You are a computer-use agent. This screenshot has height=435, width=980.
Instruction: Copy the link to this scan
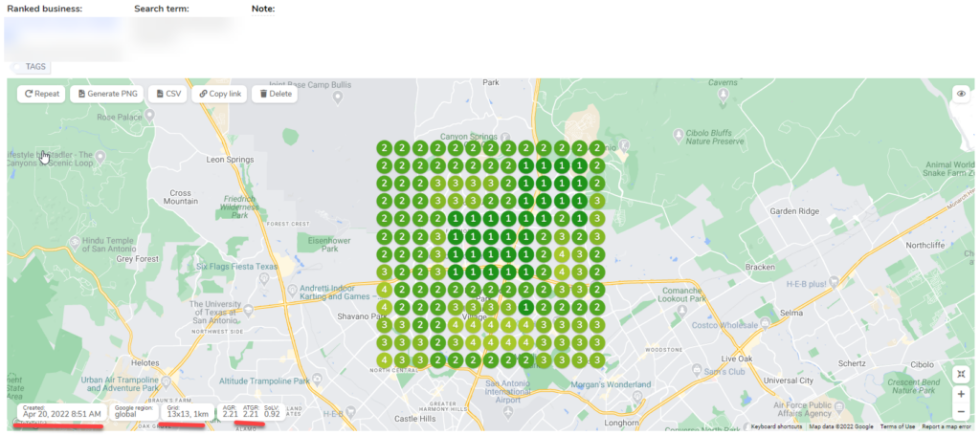coord(219,94)
